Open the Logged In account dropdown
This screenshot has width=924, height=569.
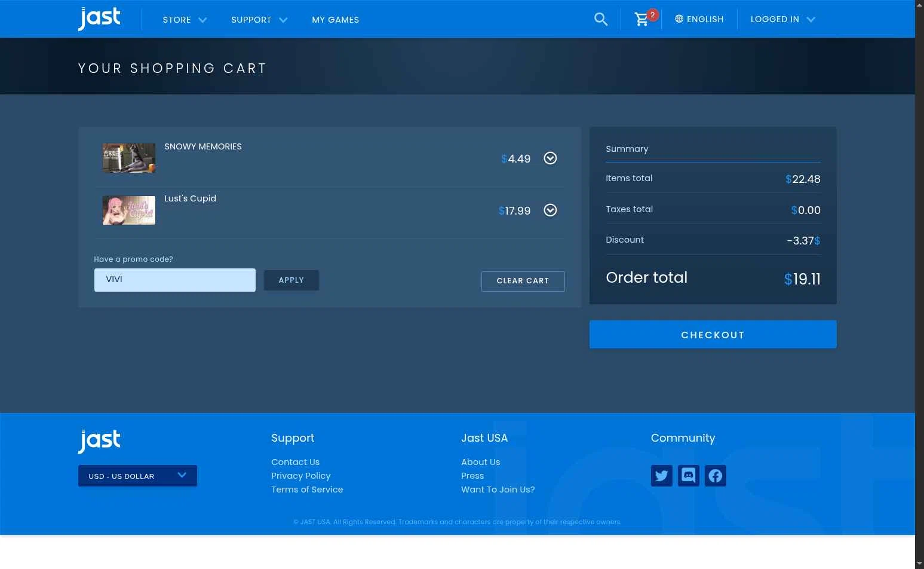(x=783, y=19)
